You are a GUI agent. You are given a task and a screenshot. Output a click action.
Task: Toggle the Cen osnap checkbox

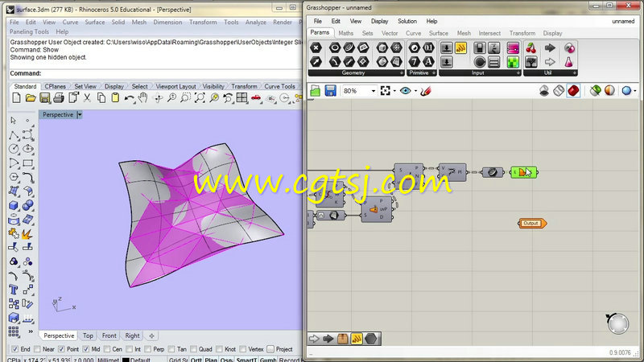pos(107,349)
